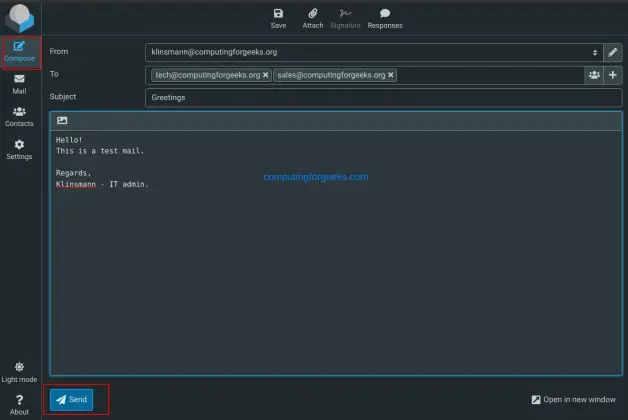The image size is (628, 420).
Task: Click the Save icon in toolbar
Action: (278, 17)
